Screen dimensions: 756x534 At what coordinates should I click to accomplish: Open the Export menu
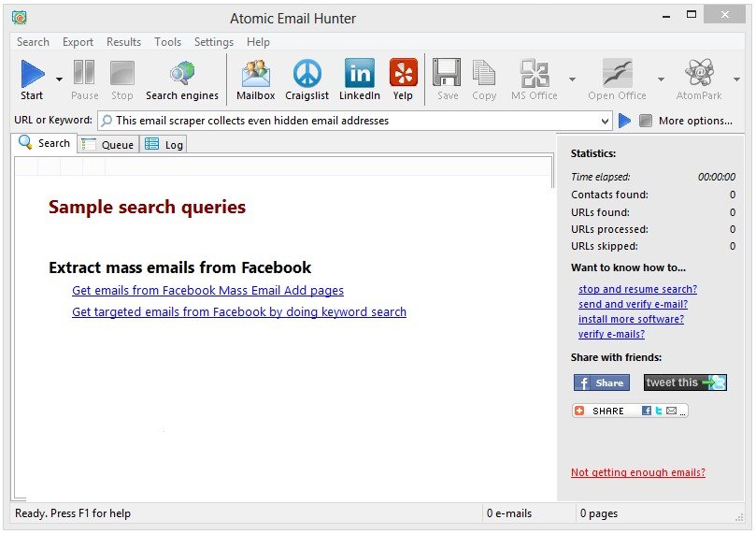(x=78, y=42)
